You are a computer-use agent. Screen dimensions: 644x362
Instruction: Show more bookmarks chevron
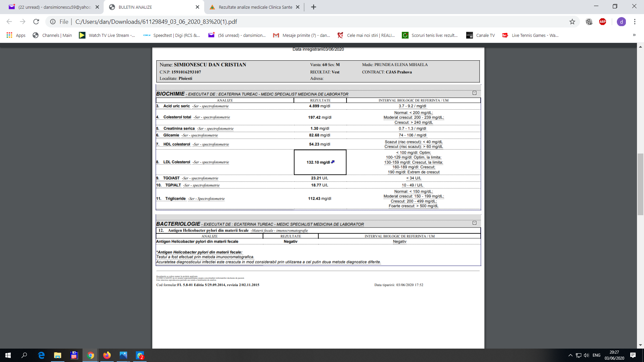coord(634,35)
